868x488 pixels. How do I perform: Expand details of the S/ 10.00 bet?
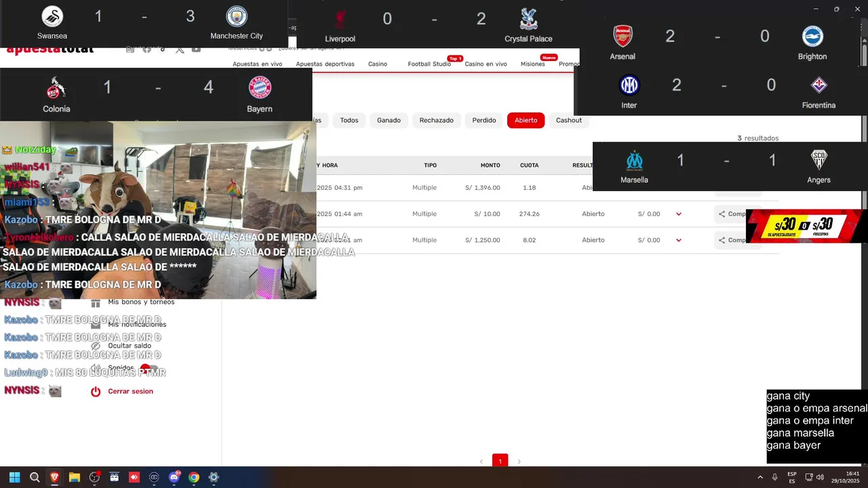pos(679,214)
